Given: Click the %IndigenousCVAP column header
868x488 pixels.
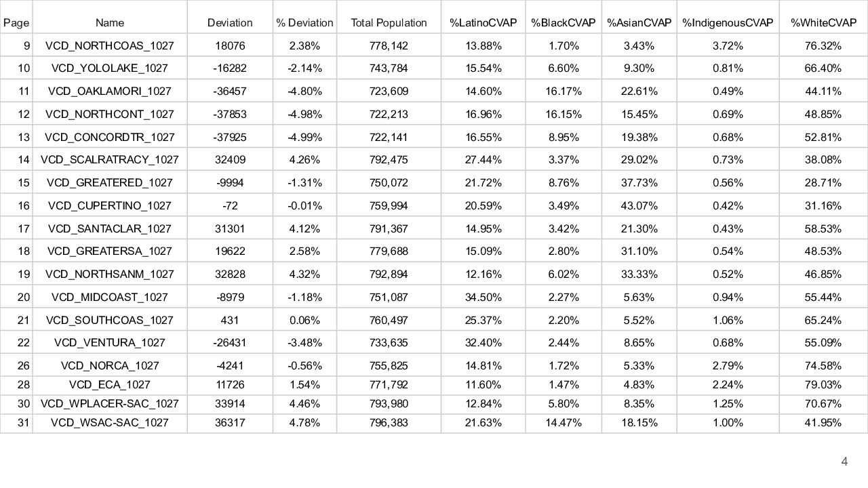Looking at the screenshot, I should pos(728,23).
